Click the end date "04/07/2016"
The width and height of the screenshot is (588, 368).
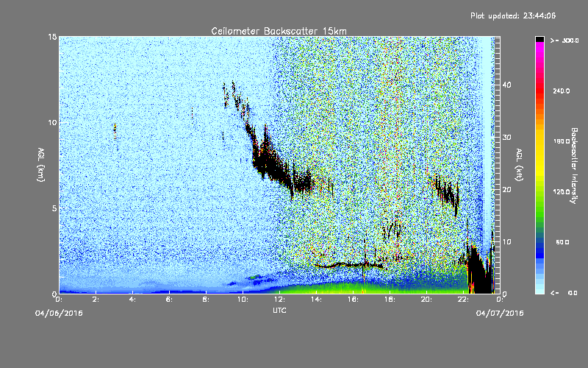pos(500,314)
